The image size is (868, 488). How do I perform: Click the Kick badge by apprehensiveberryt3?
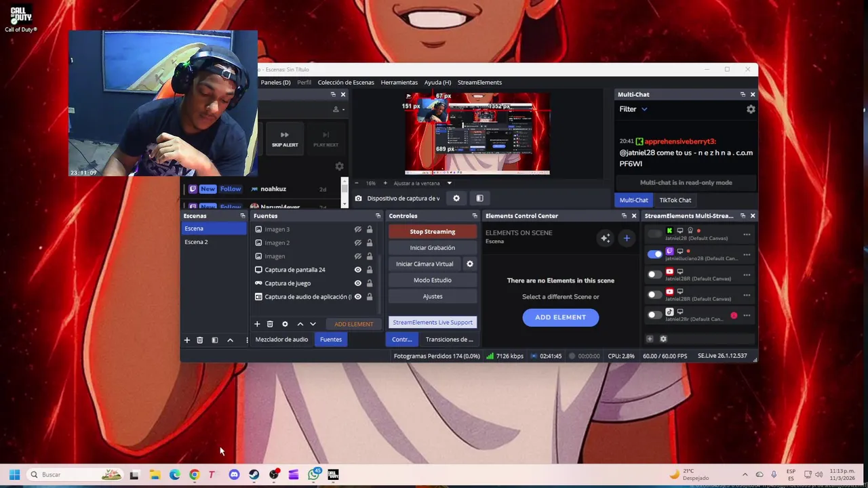point(639,141)
